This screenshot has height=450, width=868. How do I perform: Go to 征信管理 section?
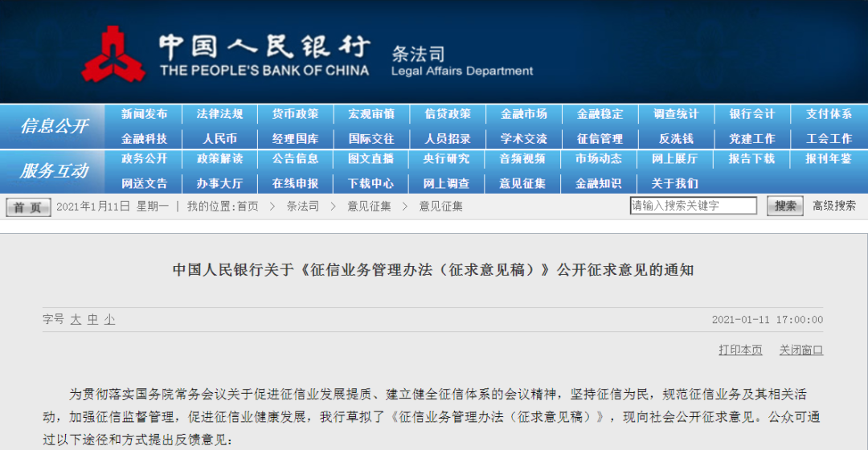tap(600, 139)
